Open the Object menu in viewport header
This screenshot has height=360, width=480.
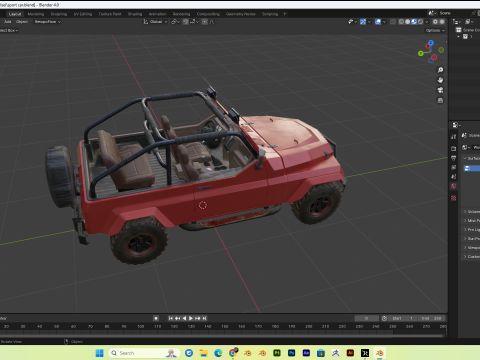(x=22, y=22)
